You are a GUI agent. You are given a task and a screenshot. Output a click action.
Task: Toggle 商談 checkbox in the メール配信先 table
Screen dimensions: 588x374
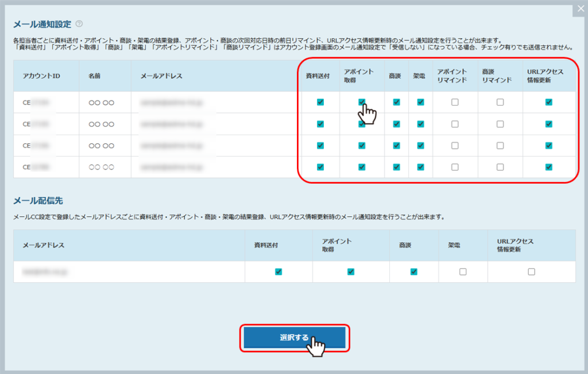[x=413, y=272]
